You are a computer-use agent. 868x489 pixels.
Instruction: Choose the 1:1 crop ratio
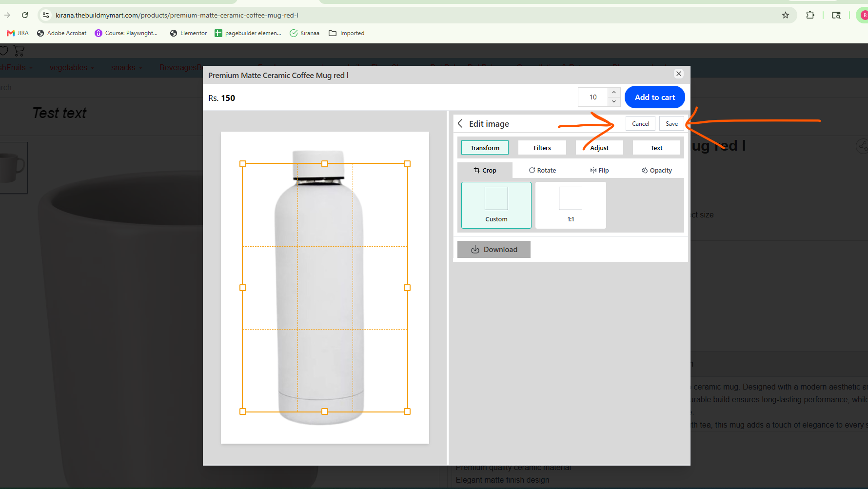571,205
